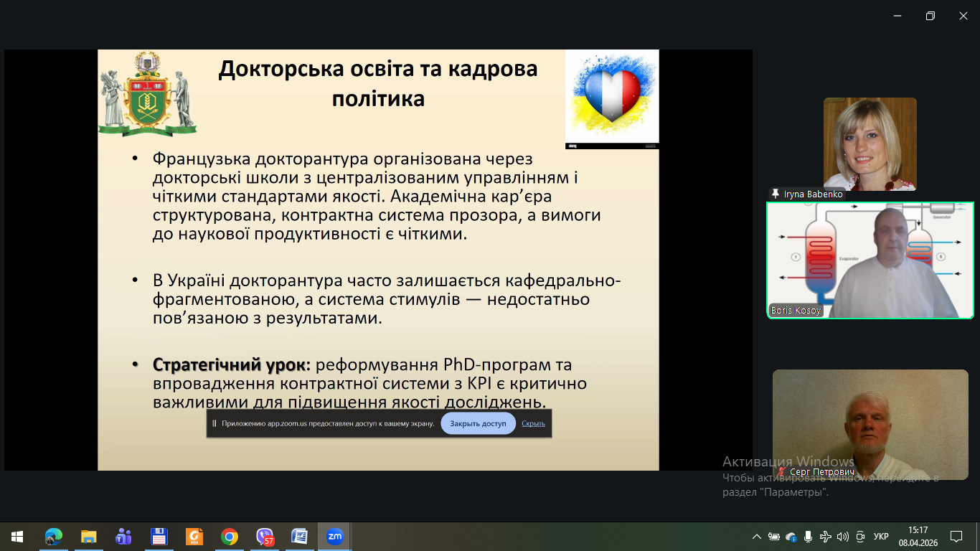Open Microsoft Edge from the taskbar

pyautogui.click(x=54, y=537)
